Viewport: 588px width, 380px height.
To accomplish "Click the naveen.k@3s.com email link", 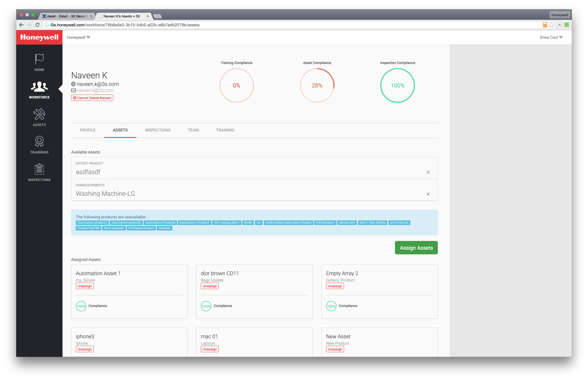I will click(x=95, y=90).
